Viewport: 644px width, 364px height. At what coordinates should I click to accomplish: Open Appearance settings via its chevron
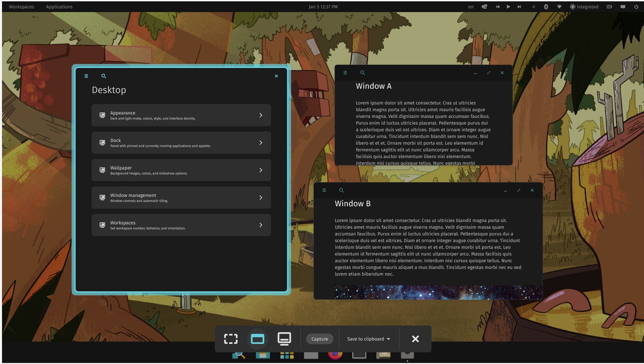261,115
